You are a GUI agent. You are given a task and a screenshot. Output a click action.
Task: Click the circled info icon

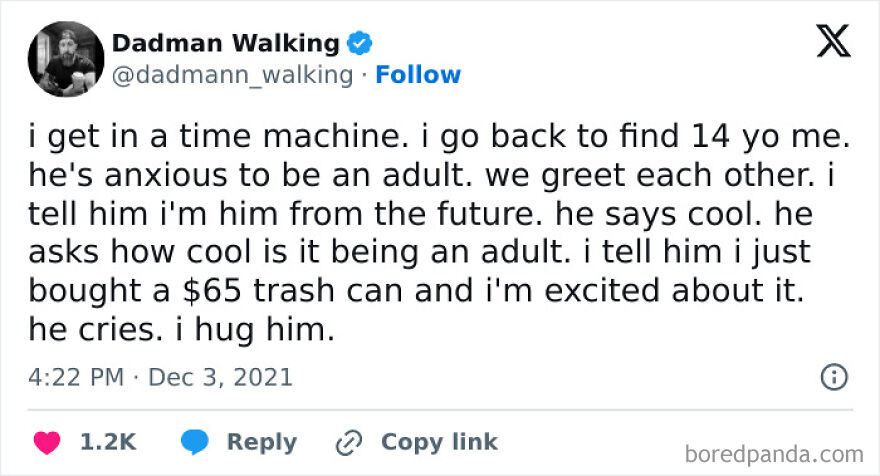click(833, 377)
